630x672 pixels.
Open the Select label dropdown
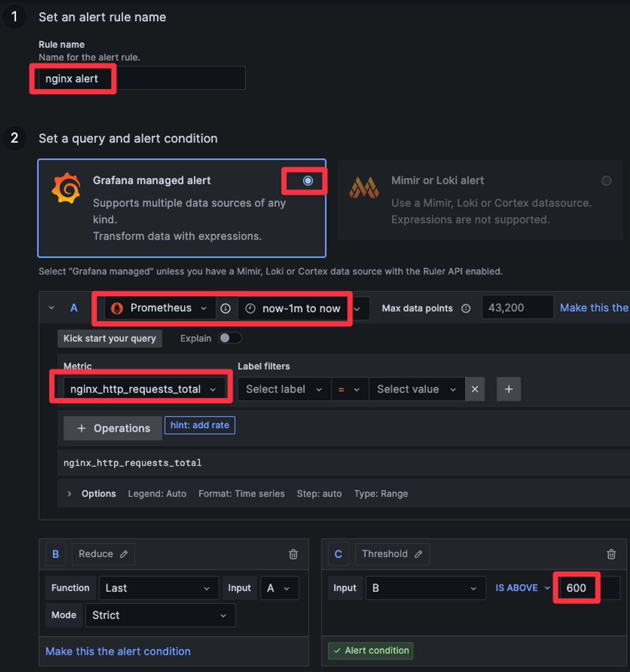point(284,389)
